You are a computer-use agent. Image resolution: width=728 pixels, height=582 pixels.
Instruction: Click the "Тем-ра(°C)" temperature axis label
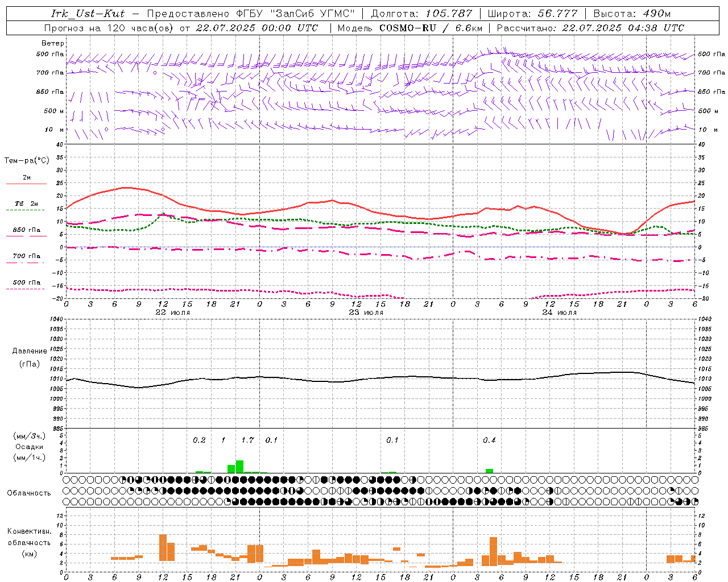[27, 161]
